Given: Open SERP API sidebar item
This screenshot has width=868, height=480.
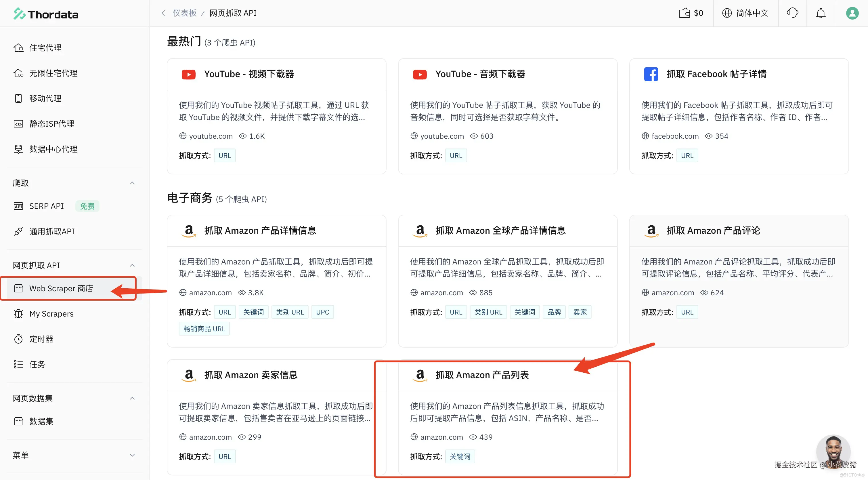Looking at the screenshot, I should point(46,206).
